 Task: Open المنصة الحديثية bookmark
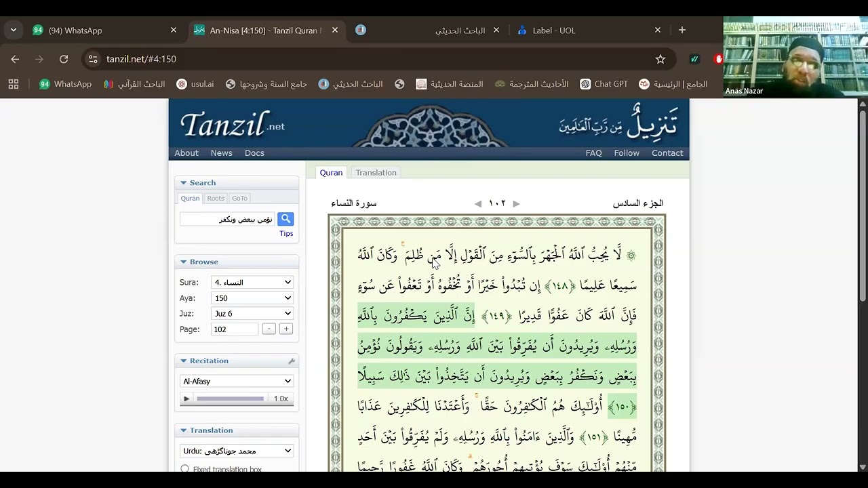pos(450,84)
